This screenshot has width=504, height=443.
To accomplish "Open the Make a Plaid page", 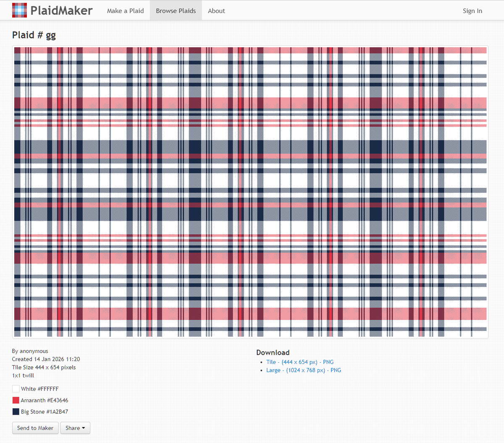I will pos(125,11).
